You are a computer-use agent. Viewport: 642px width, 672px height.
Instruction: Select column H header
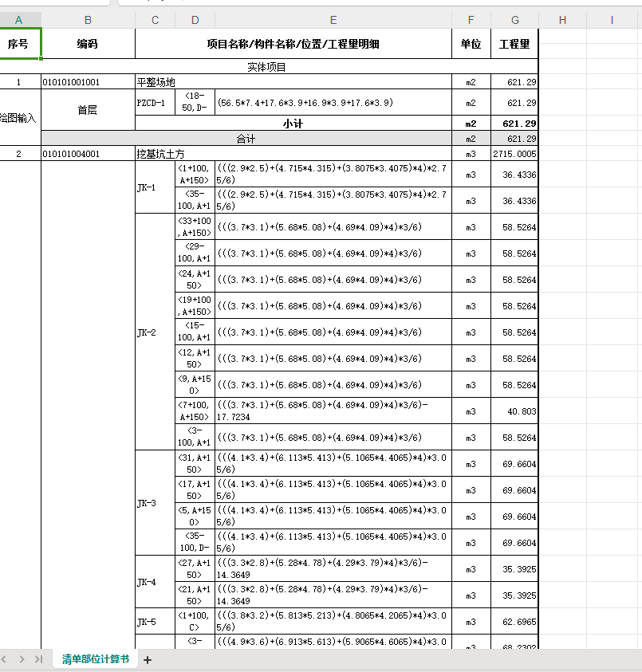[563, 20]
